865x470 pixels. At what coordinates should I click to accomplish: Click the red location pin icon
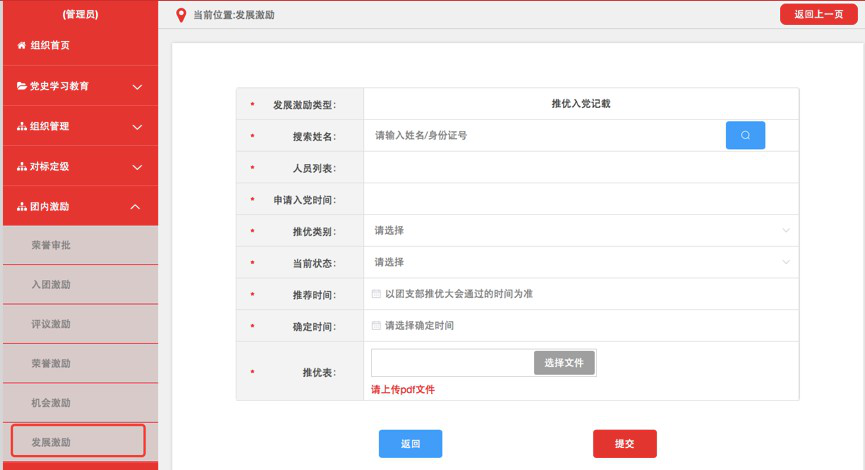click(x=180, y=15)
